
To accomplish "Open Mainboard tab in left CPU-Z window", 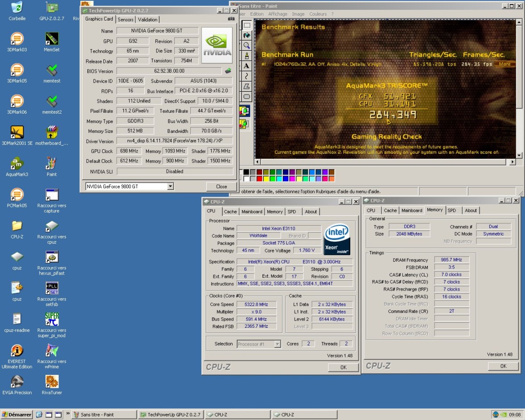I will (x=252, y=212).
